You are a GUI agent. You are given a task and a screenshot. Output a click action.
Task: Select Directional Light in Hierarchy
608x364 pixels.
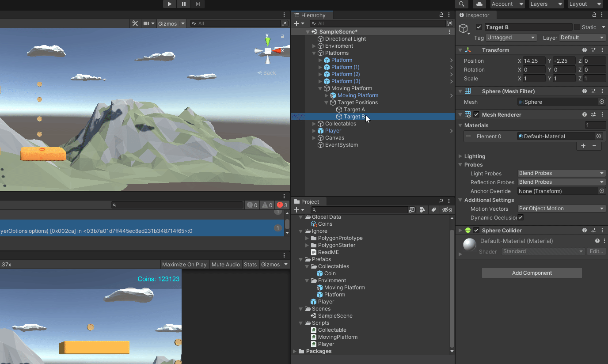coord(345,39)
